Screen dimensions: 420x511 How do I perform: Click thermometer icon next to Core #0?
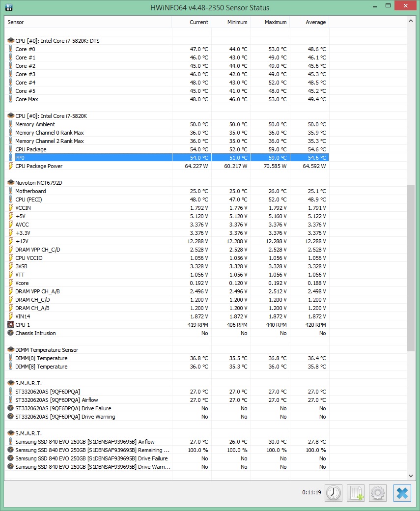[10, 49]
